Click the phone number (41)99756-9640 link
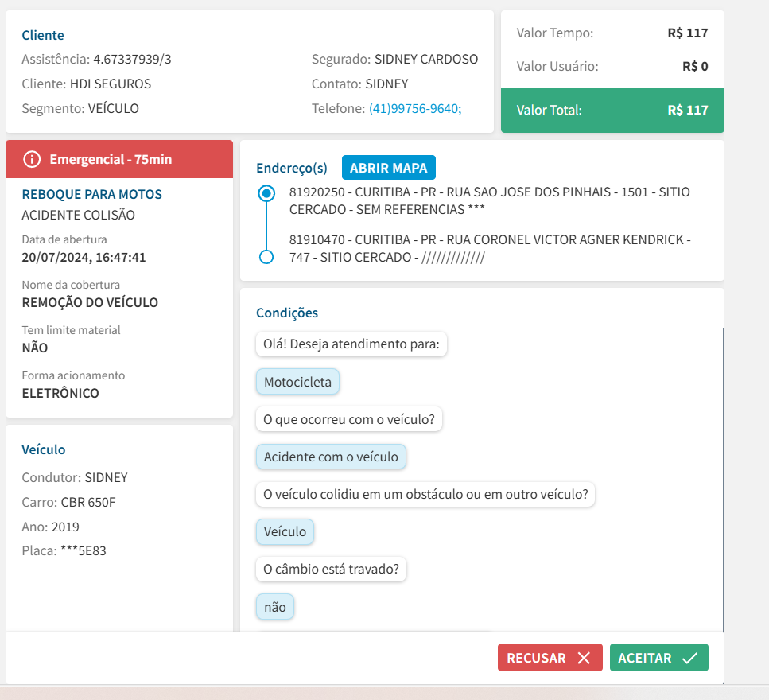The height and width of the screenshot is (700, 769). [x=415, y=108]
